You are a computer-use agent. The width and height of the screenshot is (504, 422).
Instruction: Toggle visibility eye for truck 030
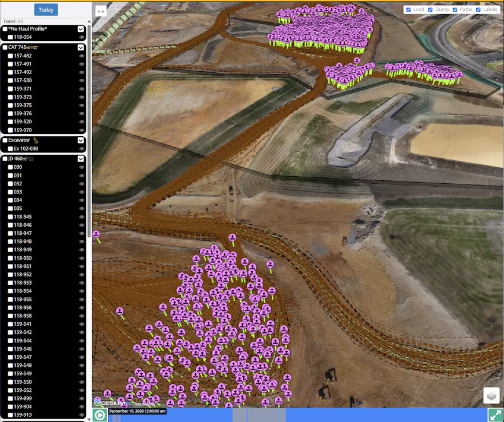tap(82, 168)
